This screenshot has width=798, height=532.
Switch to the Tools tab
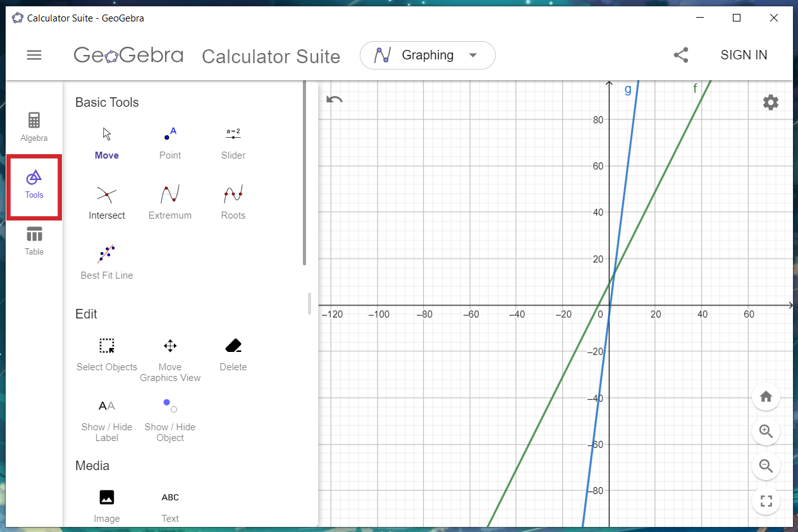[34, 185]
